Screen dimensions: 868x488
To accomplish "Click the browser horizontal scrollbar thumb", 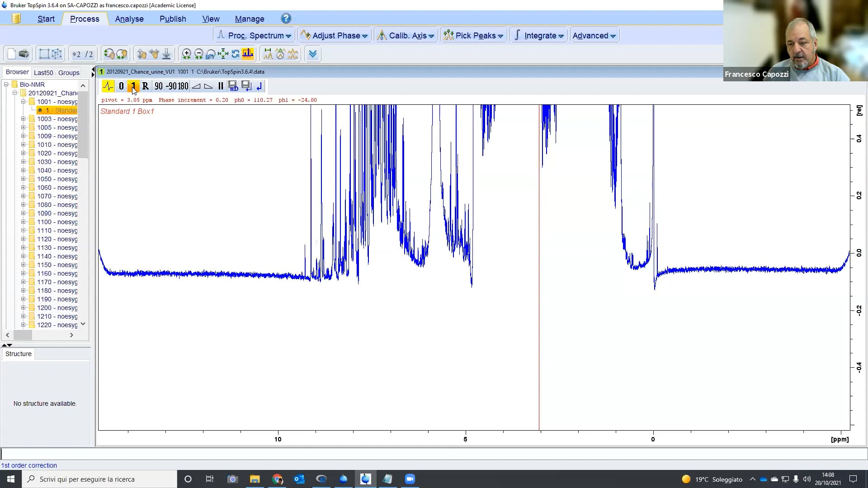I will tap(23, 335).
